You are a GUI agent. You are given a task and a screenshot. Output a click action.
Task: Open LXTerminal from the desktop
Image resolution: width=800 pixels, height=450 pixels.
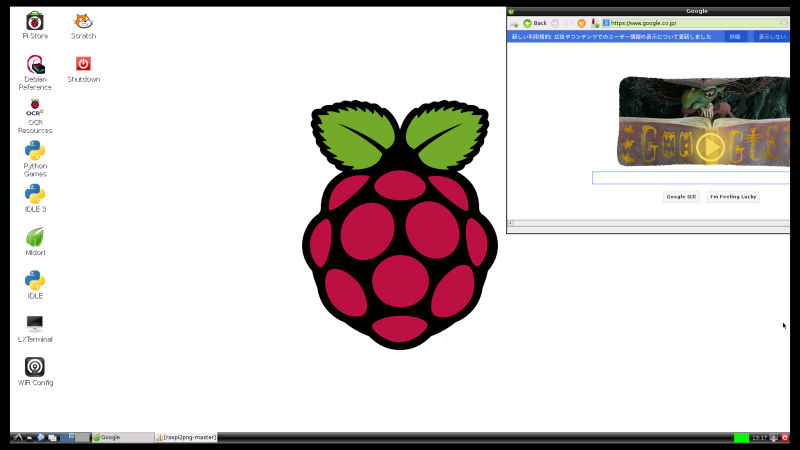(x=35, y=324)
